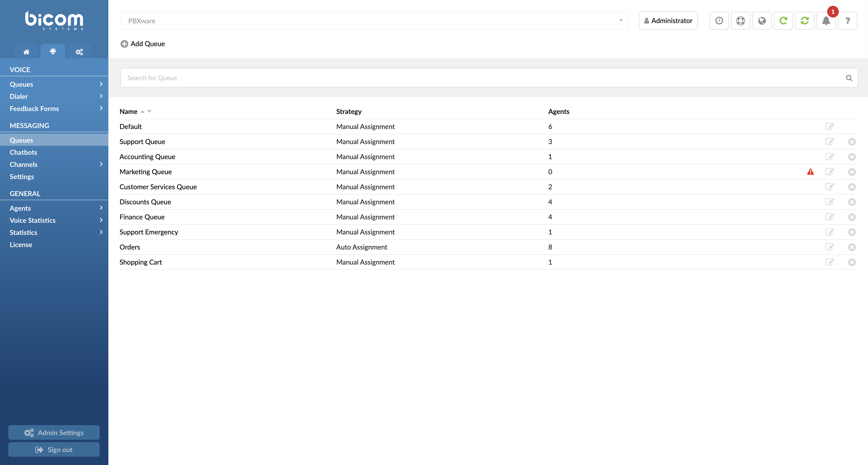868x465 pixels.
Task: Delete the Customer Services Queue row
Action: pos(852,187)
